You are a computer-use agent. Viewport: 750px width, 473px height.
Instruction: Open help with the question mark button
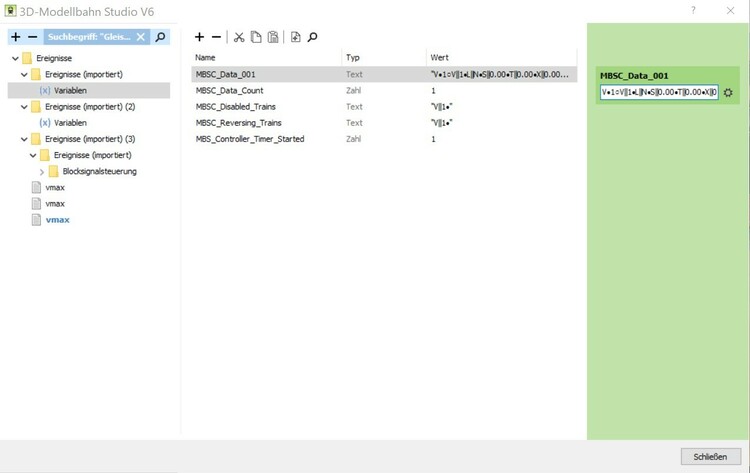click(x=693, y=11)
